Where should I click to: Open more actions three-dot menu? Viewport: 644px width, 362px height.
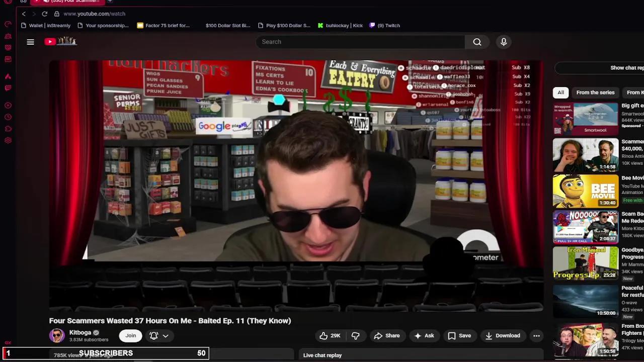pos(536,336)
